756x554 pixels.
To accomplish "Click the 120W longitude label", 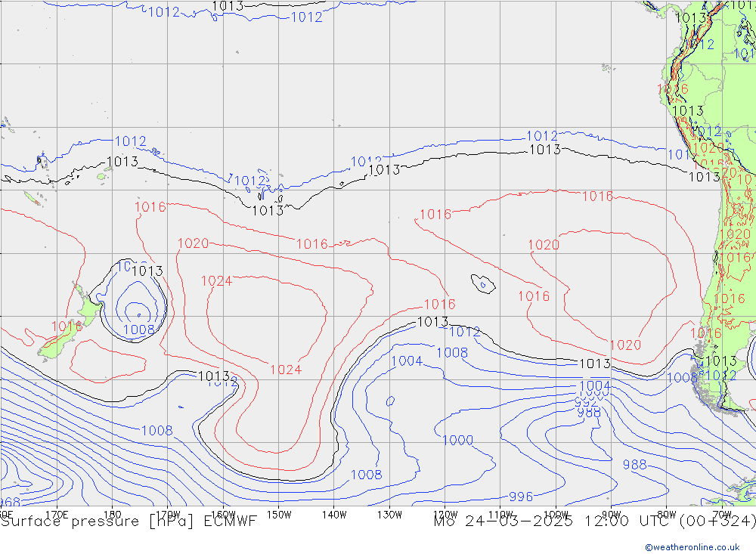I will click(x=445, y=515).
